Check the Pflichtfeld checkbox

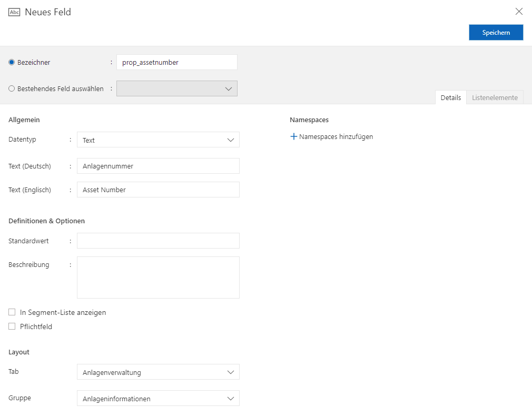coord(12,326)
